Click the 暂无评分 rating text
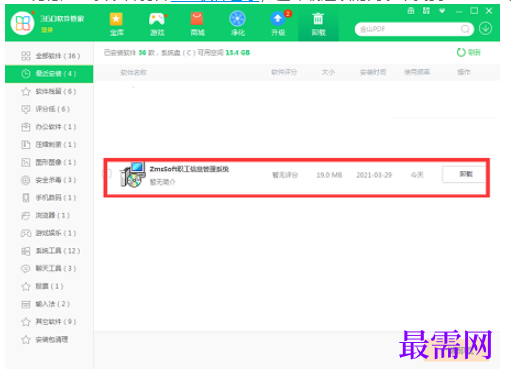Screen dimensions: 511x376 click(285, 175)
